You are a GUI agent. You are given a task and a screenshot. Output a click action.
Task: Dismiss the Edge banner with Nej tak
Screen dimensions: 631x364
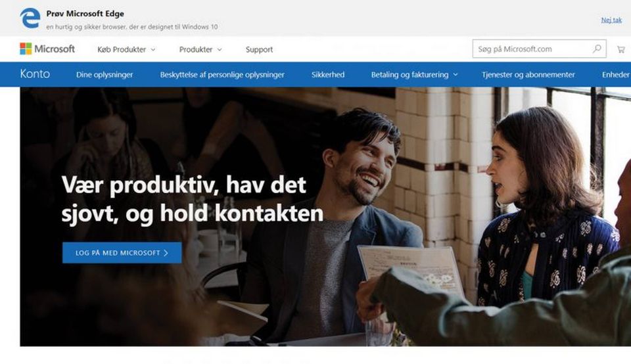pos(611,20)
